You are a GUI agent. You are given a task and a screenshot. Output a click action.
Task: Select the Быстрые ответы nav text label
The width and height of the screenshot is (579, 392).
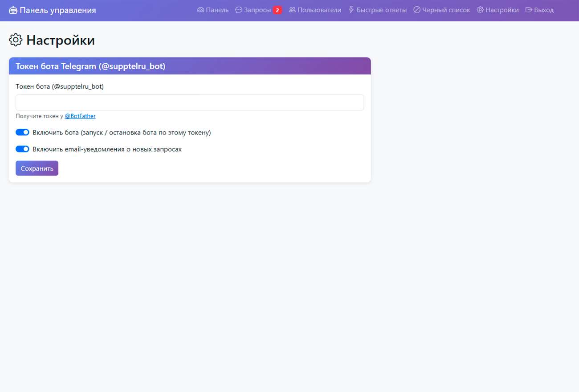point(381,10)
